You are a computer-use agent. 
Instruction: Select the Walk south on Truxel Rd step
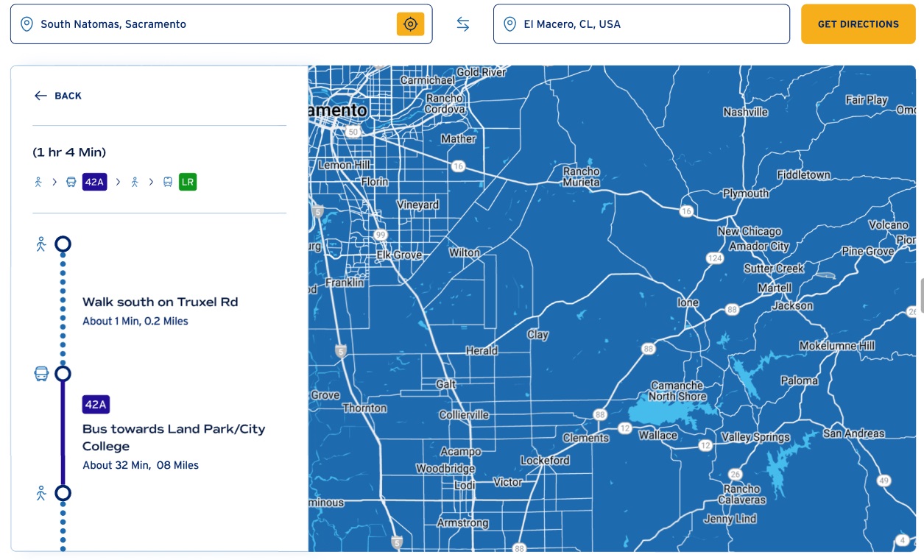coord(160,302)
